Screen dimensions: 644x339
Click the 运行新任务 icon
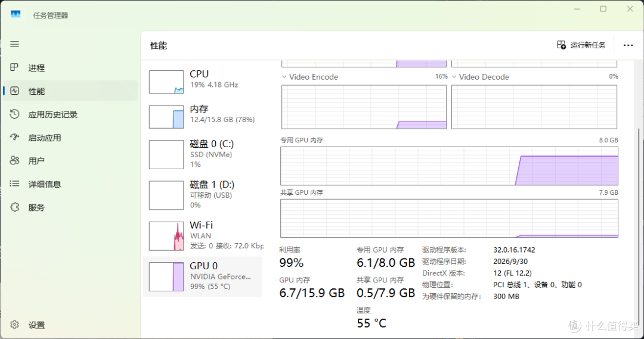[x=561, y=45]
